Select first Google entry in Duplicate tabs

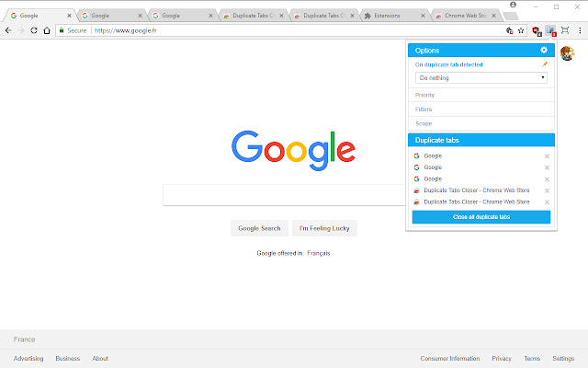pyautogui.click(x=433, y=155)
